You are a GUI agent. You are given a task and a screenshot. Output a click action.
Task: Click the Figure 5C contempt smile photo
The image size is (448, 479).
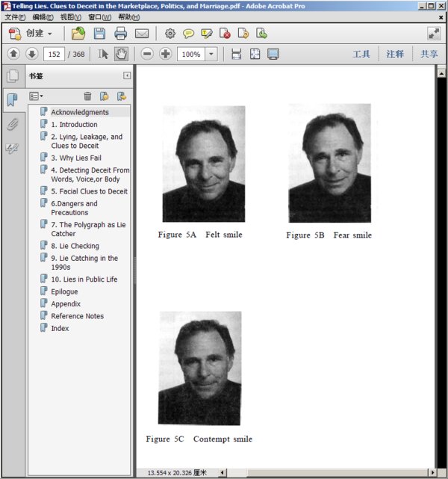tap(200, 368)
